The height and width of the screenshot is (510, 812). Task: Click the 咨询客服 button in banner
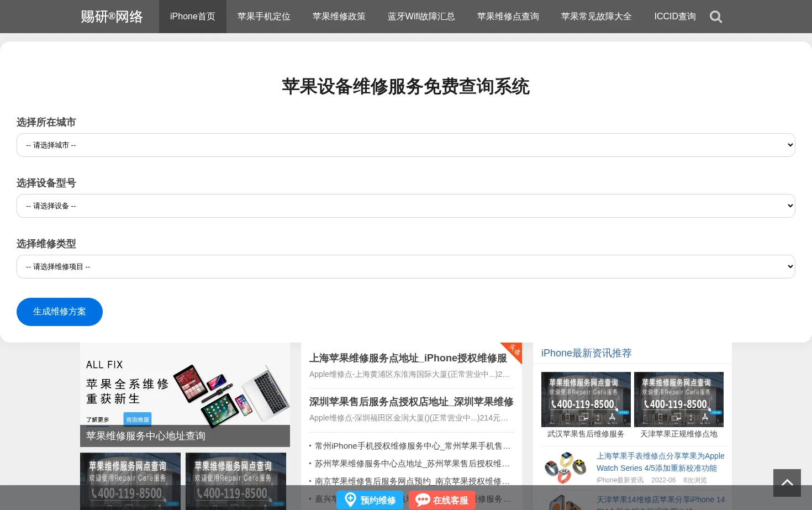(138, 419)
